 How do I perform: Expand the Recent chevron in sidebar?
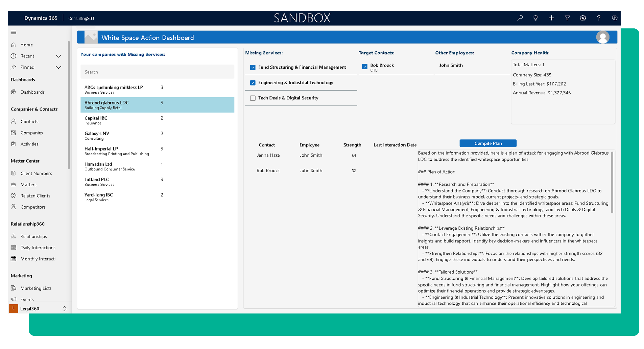click(x=58, y=56)
